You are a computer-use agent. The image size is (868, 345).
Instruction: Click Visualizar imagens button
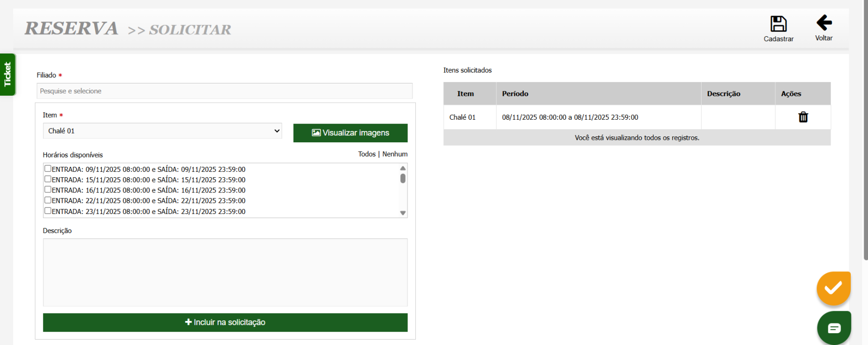(x=350, y=133)
